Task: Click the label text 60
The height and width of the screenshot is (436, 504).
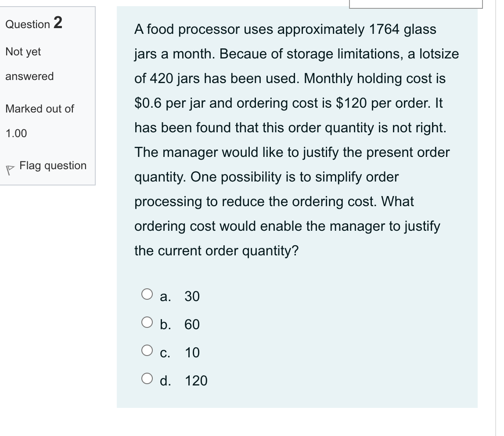Action: (x=192, y=325)
